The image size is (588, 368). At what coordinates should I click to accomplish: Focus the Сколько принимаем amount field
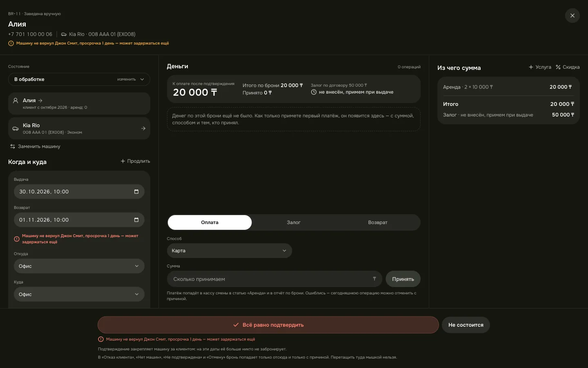coord(274,279)
